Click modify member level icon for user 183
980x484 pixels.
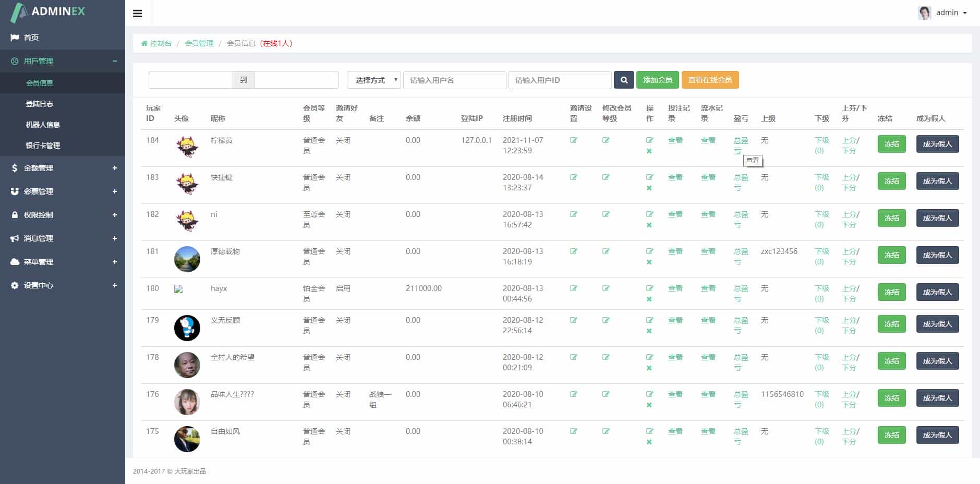point(606,177)
